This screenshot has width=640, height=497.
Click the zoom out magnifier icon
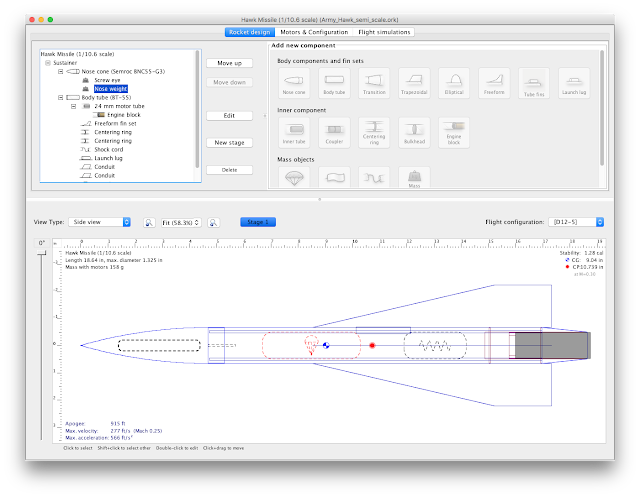tap(149, 222)
